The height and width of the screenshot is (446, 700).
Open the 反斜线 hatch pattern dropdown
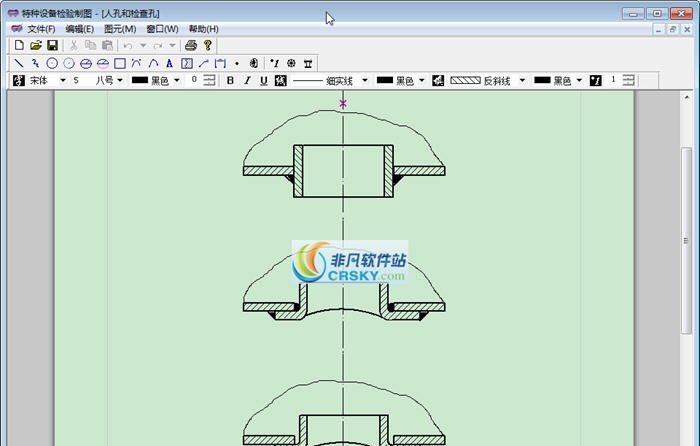click(x=522, y=80)
